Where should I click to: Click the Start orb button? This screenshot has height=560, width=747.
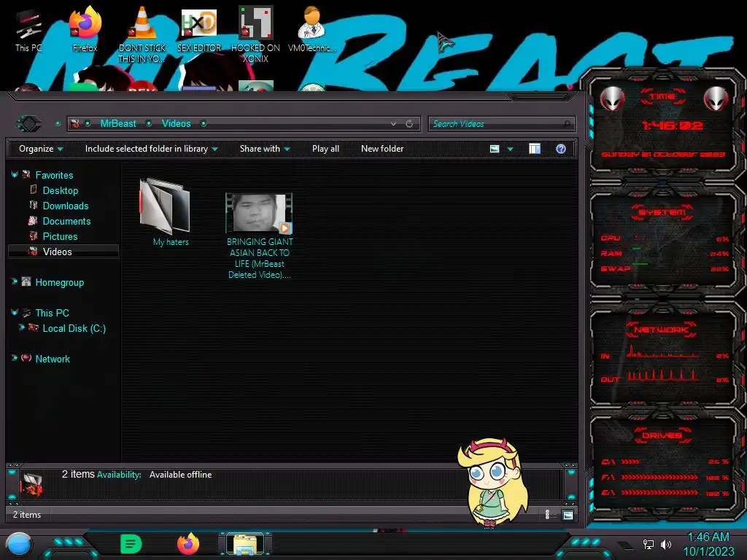19,544
